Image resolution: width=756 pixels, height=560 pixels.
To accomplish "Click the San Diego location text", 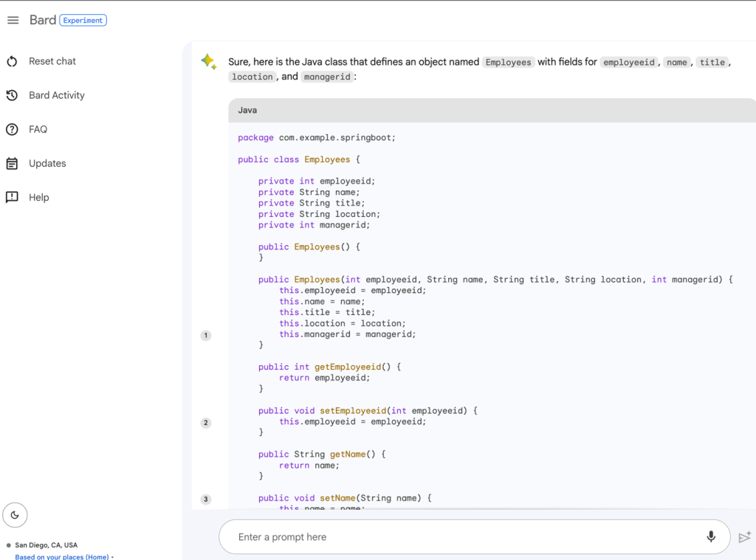I will pos(46,545).
